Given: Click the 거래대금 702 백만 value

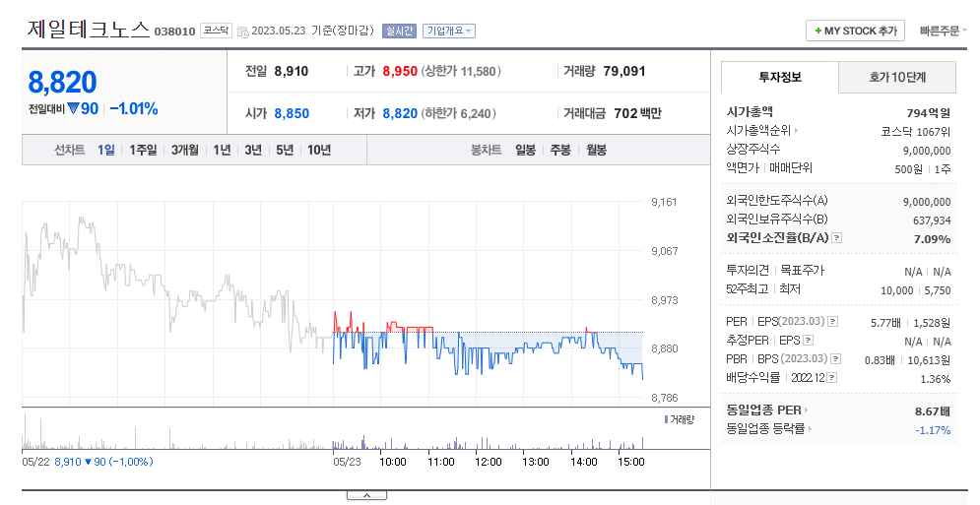Looking at the screenshot, I should (x=637, y=114).
